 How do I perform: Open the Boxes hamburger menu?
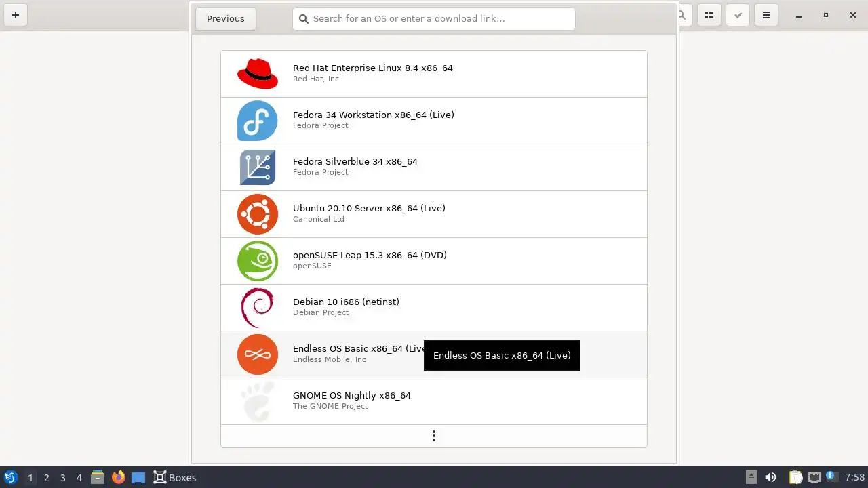(x=766, y=15)
